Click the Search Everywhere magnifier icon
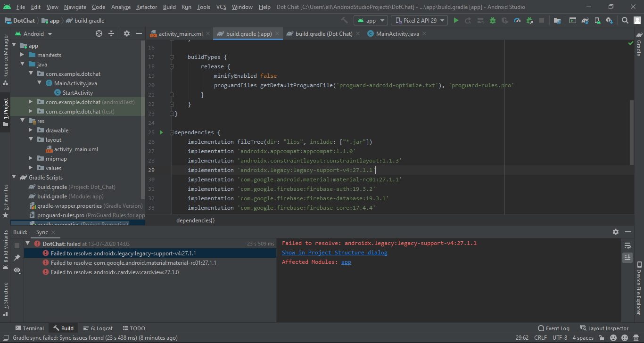Image resolution: width=644 pixels, height=343 pixels. coord(625,21)
